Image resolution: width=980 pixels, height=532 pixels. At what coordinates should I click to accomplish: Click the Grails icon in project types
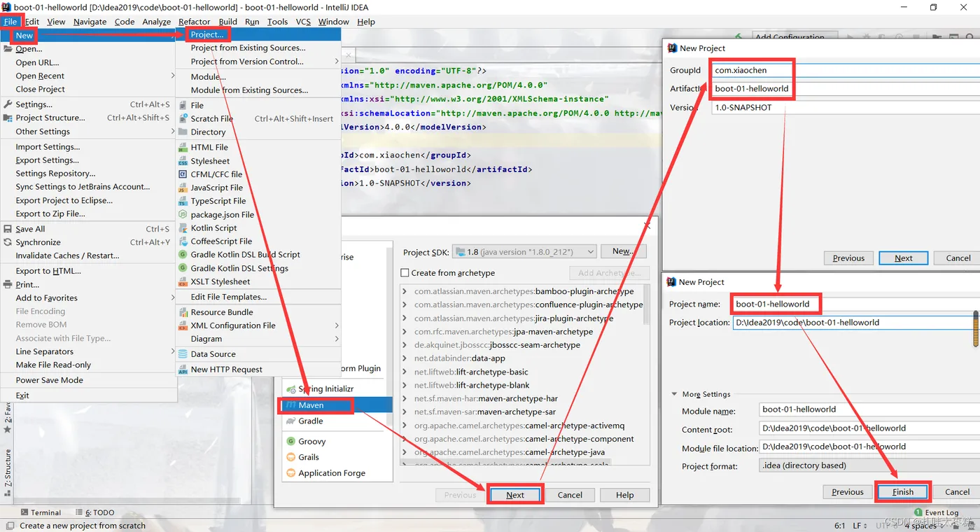pos(290,457)
